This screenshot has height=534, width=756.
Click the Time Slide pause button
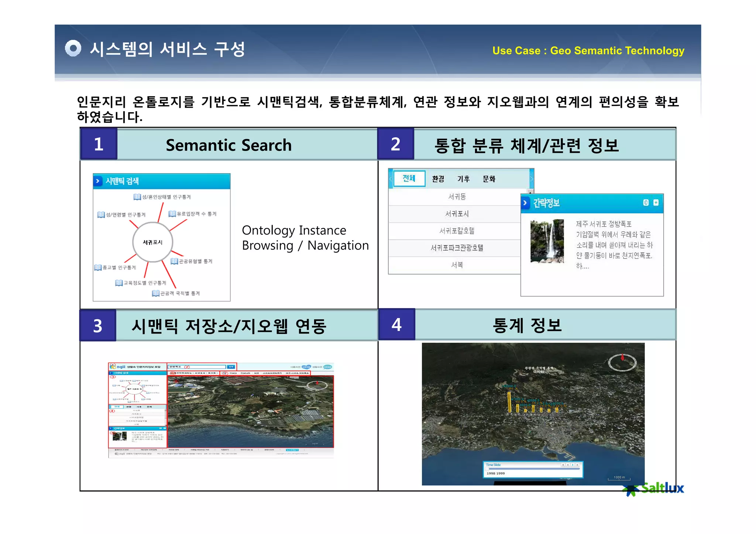click(568, 465)
